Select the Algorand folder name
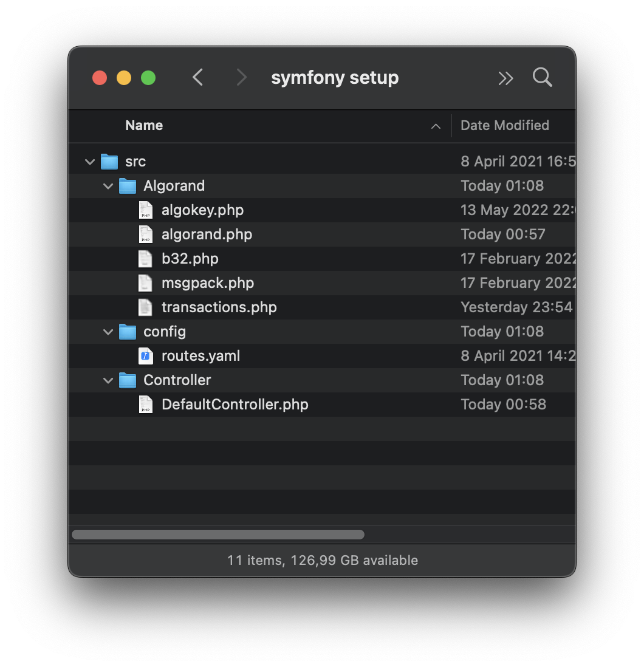The width and height of the screenshot is (644, 667). pos(174,186)
